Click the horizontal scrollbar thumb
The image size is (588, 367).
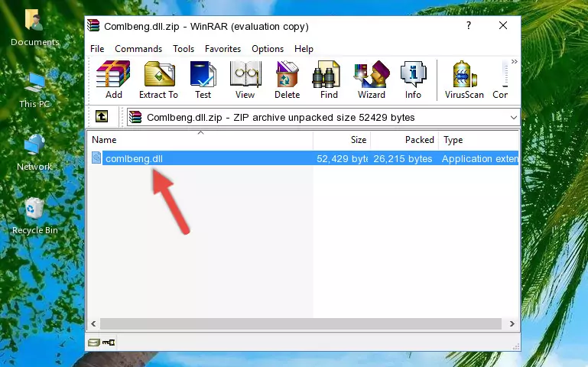pyautogui.click(x=300, y=323)
